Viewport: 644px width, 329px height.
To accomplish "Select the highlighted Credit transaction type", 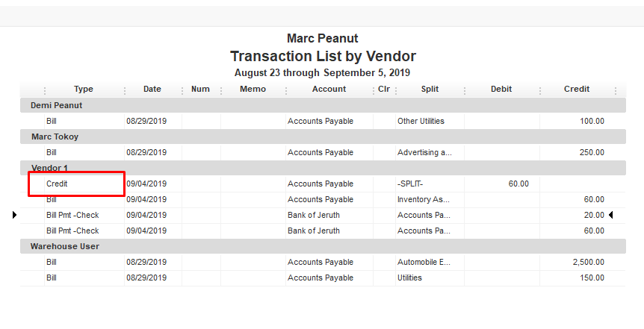I will pyautogui.click(x=58, y=184).
